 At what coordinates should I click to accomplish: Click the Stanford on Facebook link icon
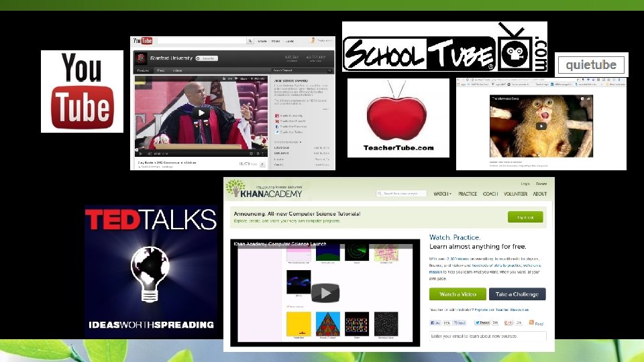tap(277, 127)
